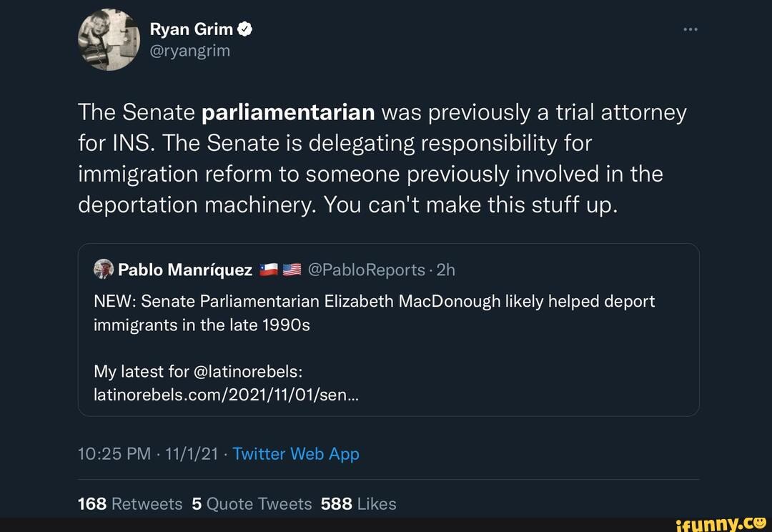Click Pablo Manríquez's small avatar
Screen dimensions: 772x532
click(x=104, y=269)
